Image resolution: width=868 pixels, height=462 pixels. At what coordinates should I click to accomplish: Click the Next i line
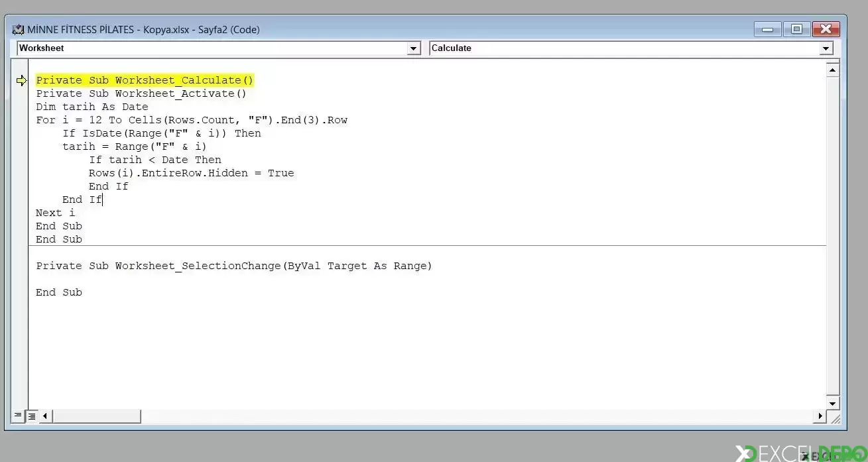point(56,213)
